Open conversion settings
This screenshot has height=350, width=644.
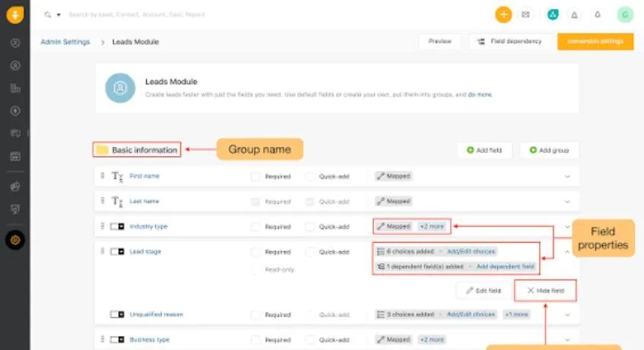click(x=595, y=41)
